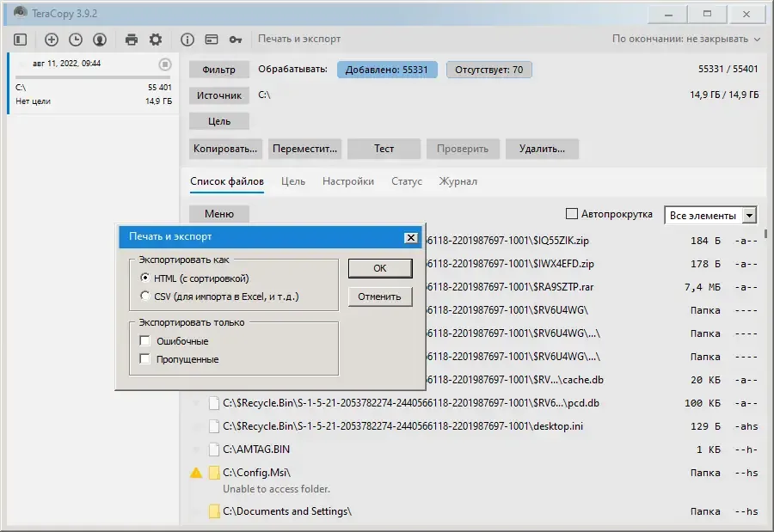Toggle the sidebar panel icon
This screenshot has width=774, height=532.
coord(21,40)
